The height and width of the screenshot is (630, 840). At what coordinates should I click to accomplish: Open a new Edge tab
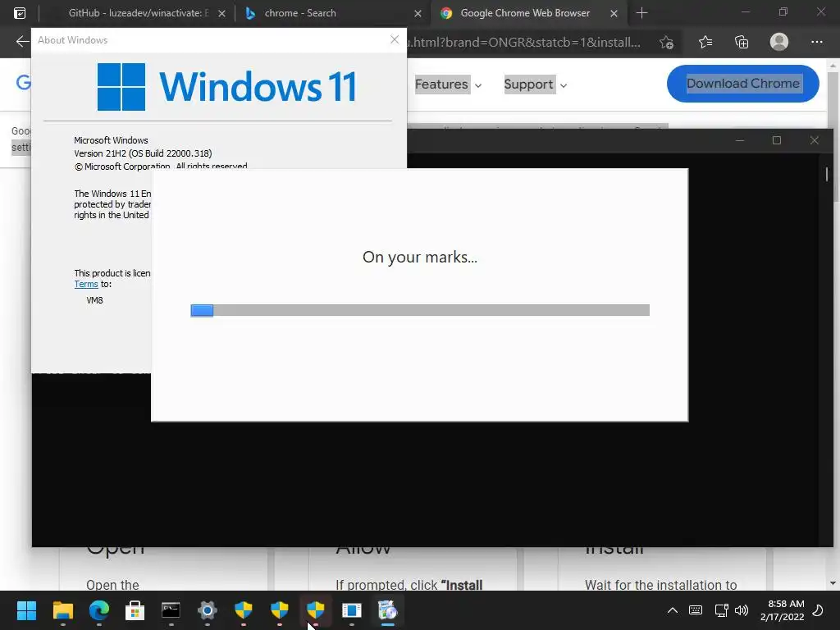click(641, 13)
